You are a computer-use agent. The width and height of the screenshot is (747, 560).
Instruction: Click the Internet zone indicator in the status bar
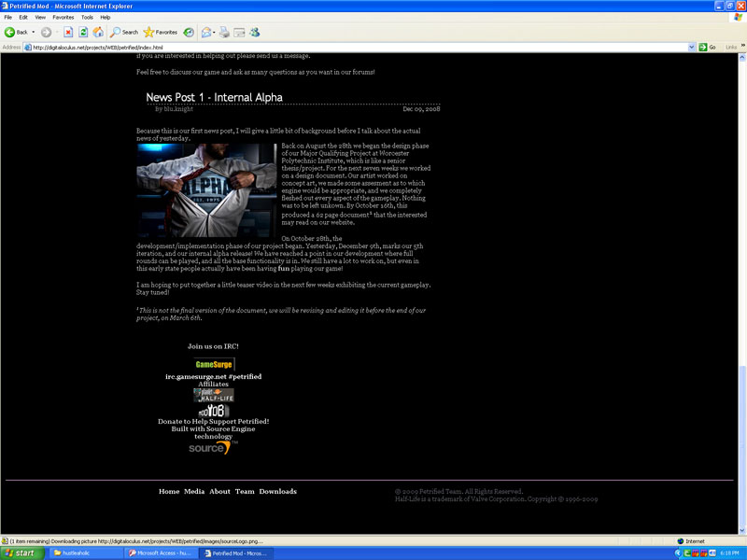(691, 541)
